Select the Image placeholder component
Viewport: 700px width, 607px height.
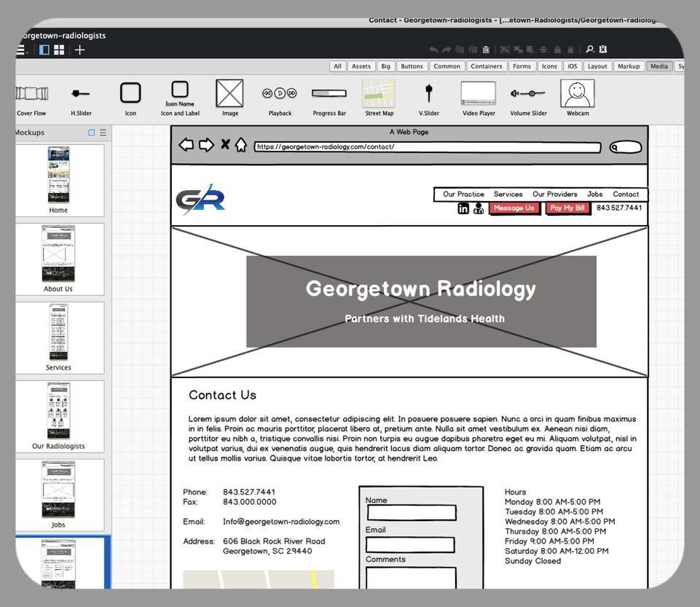pos(229,94)
